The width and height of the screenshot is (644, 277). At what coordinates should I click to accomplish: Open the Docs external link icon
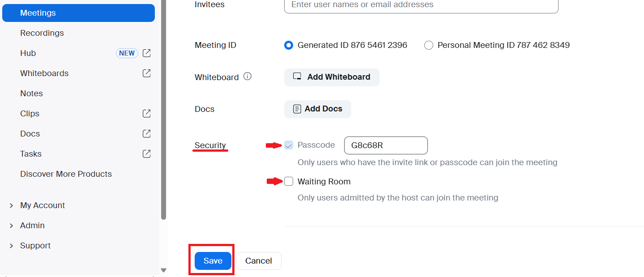click(x=146, y=134)
